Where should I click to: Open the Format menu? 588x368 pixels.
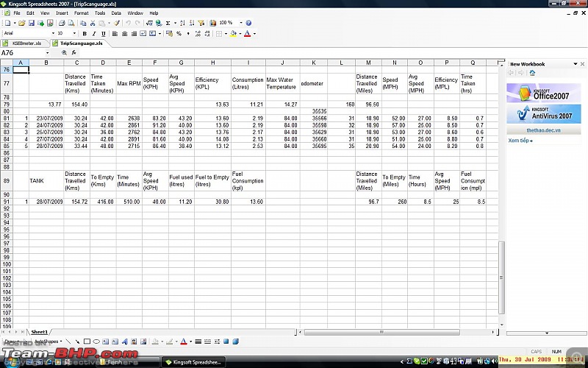point(81,13)
